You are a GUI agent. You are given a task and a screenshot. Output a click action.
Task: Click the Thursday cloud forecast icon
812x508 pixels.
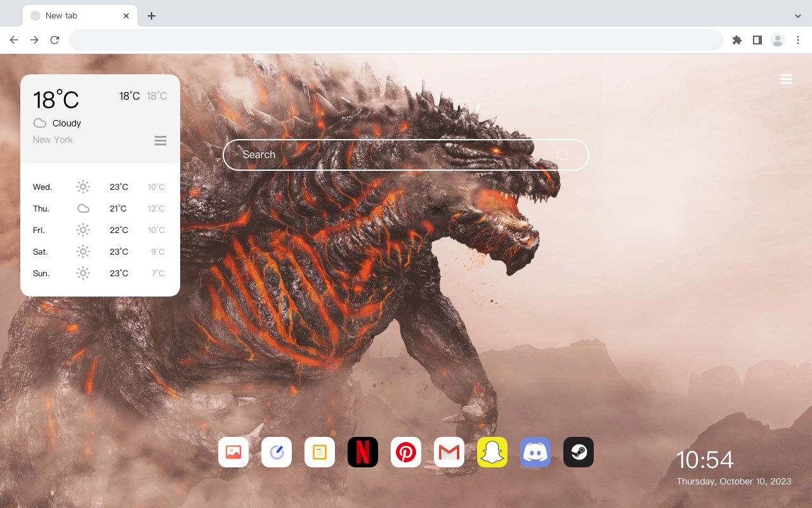[x=83, y=208]
